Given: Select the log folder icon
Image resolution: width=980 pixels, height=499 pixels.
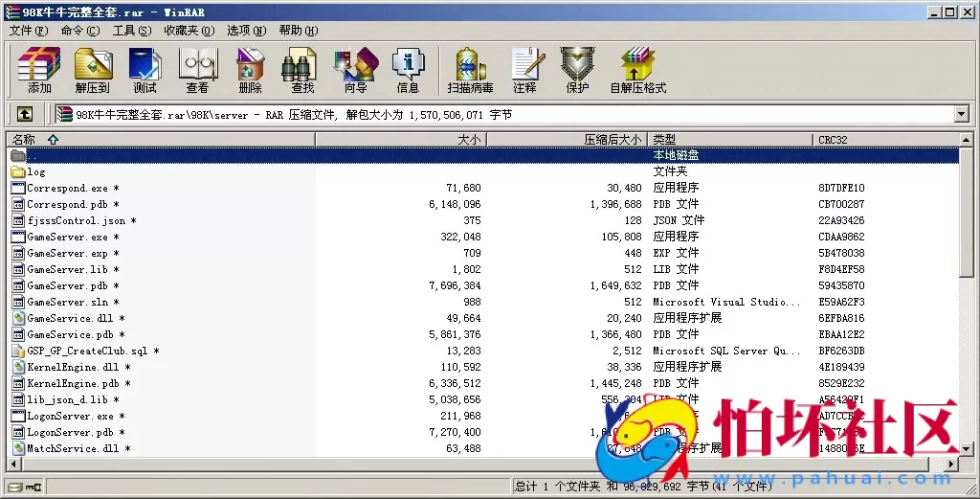Looking at the screenshot, I should click(17, 171).
